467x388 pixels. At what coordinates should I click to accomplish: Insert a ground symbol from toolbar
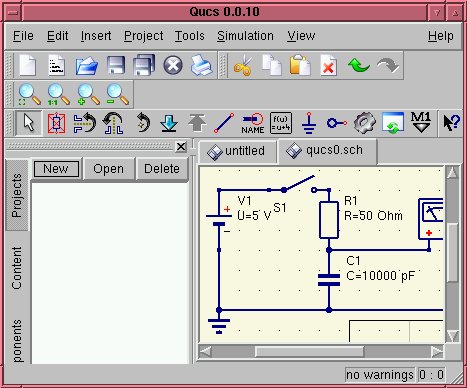tap(309, 123)
